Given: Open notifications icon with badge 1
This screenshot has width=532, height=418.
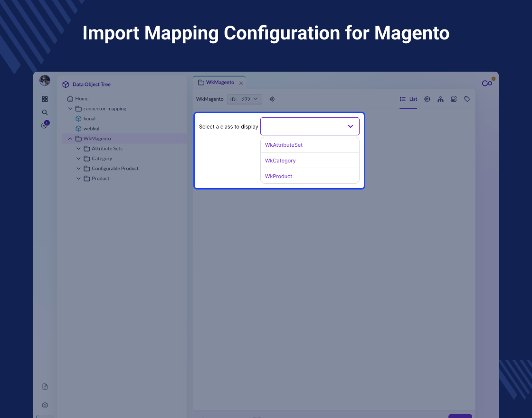Looking at the screenshot, I should pos(45,125).
